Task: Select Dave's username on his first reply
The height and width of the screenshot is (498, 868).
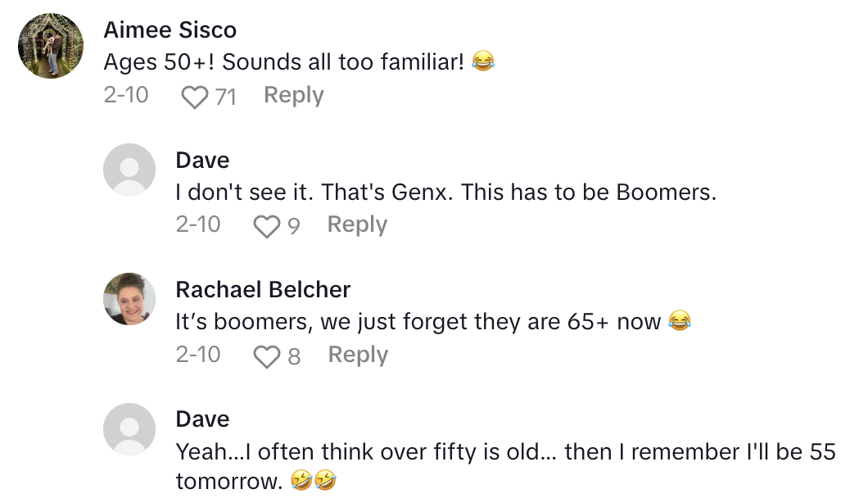Action: (202, 160)
